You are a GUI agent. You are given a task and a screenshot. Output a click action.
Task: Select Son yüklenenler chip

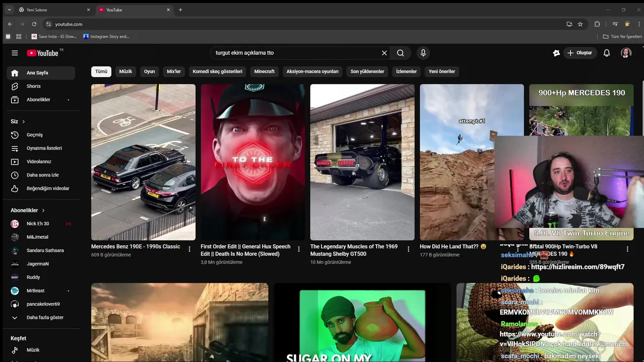point(367,71)
